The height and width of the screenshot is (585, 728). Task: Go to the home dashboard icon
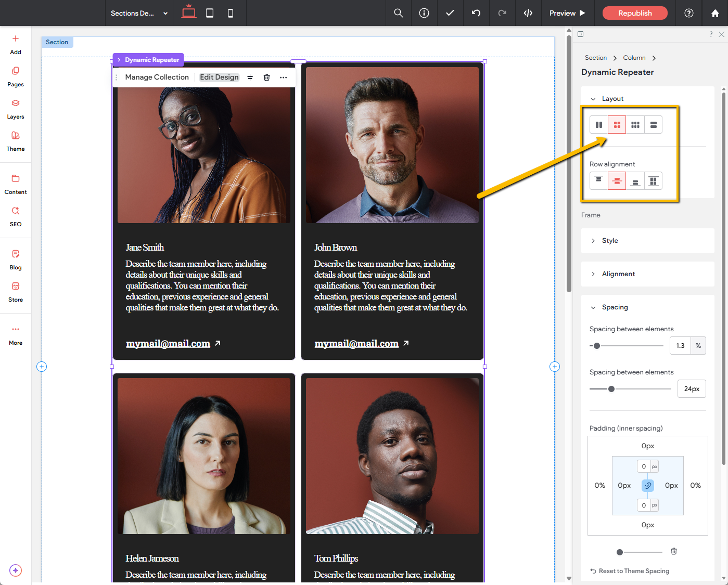click(715, 13)
